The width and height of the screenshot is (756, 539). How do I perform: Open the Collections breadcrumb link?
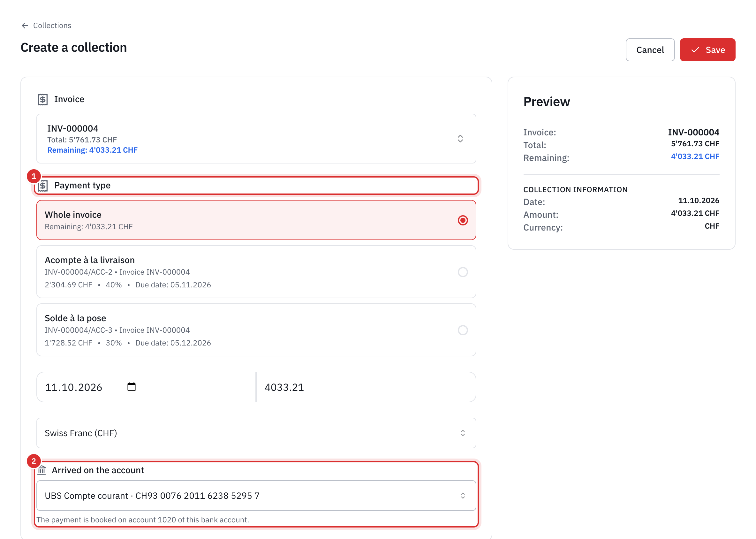tap(52, 26)
